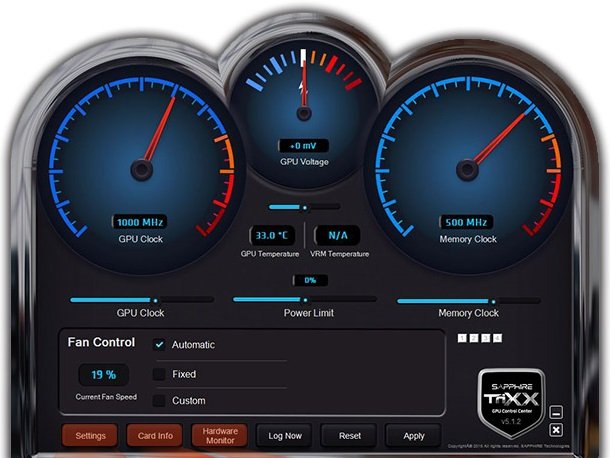Click the Sapphire copyright notice text
The width and height of the screenshot is (610, 458).
point(509,446)
